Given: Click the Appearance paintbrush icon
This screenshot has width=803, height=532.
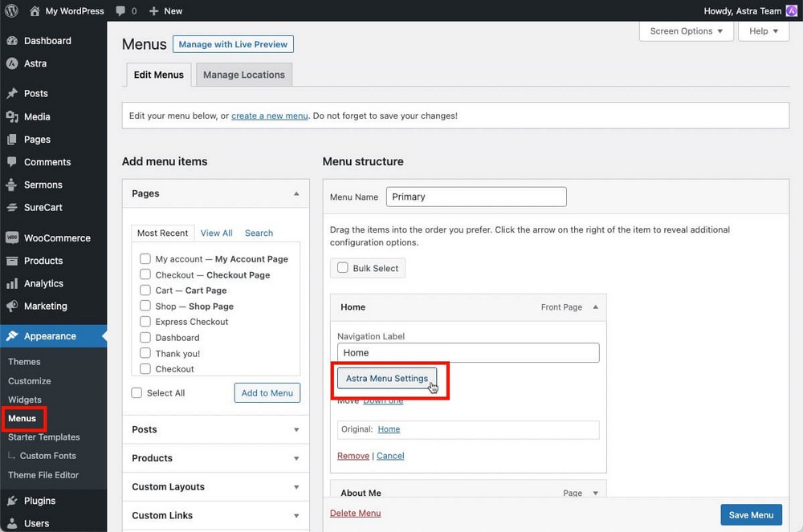Looking at the screenshot, I should tap(12, 335).
